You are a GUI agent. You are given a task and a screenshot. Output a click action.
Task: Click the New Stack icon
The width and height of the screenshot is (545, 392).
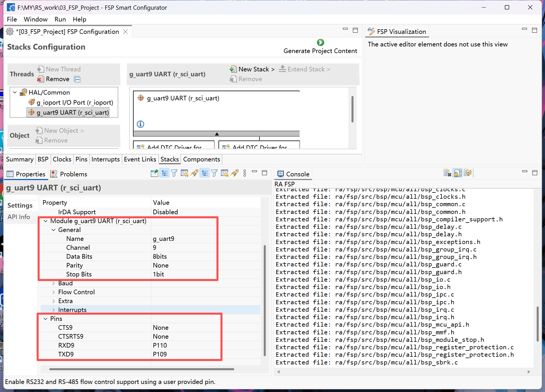[233, 69]
